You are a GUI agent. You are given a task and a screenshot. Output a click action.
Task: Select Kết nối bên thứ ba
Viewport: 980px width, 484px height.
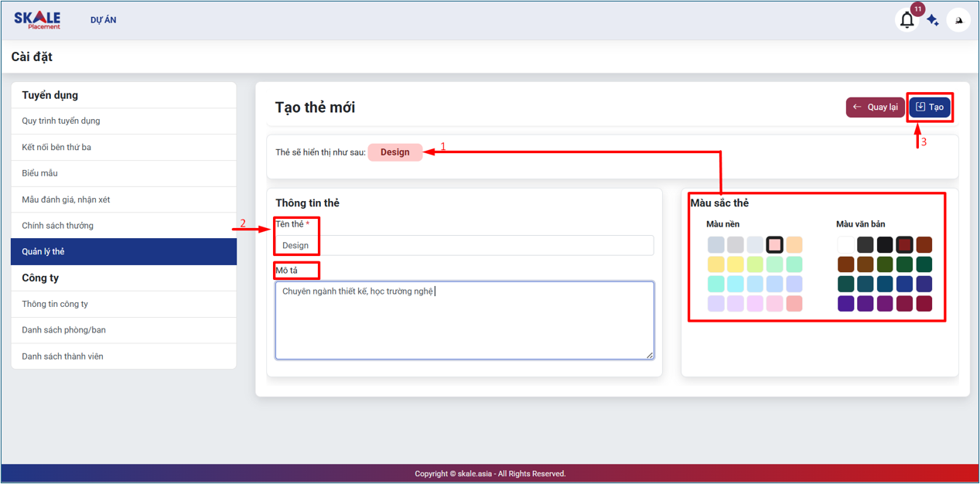[x=56, y=147]
